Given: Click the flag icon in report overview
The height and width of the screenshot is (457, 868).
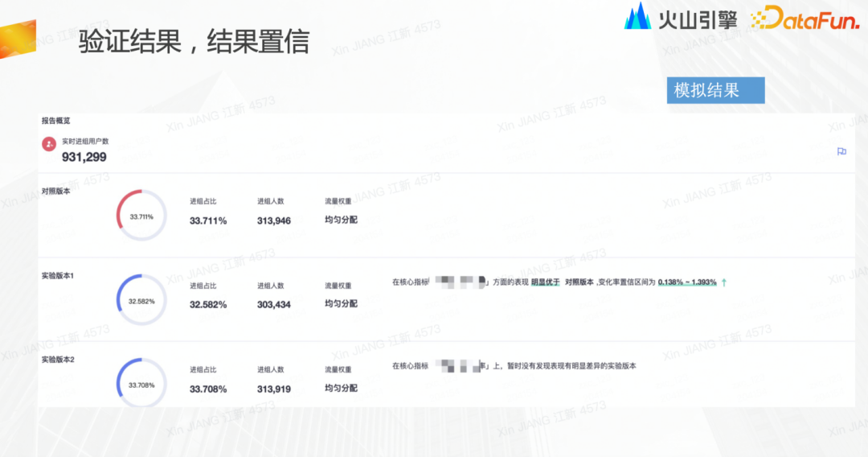Looking at the screenshot, I should [841, 152].
